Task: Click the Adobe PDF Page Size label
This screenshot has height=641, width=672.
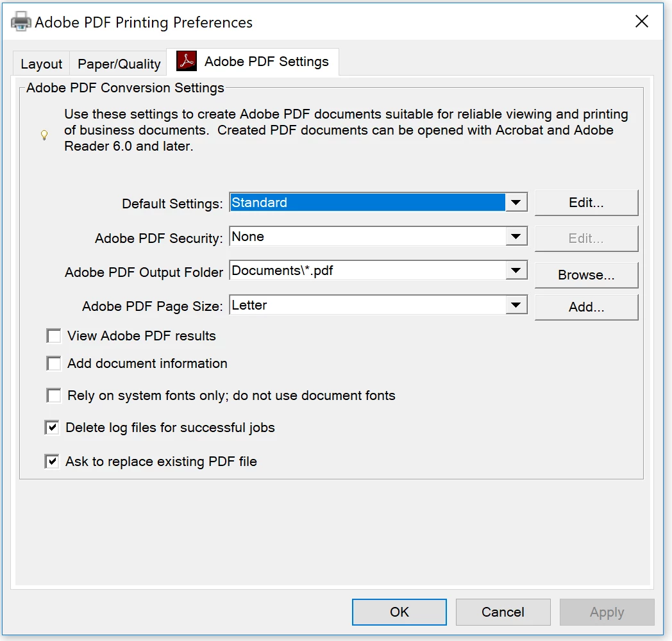Action: 153,306
